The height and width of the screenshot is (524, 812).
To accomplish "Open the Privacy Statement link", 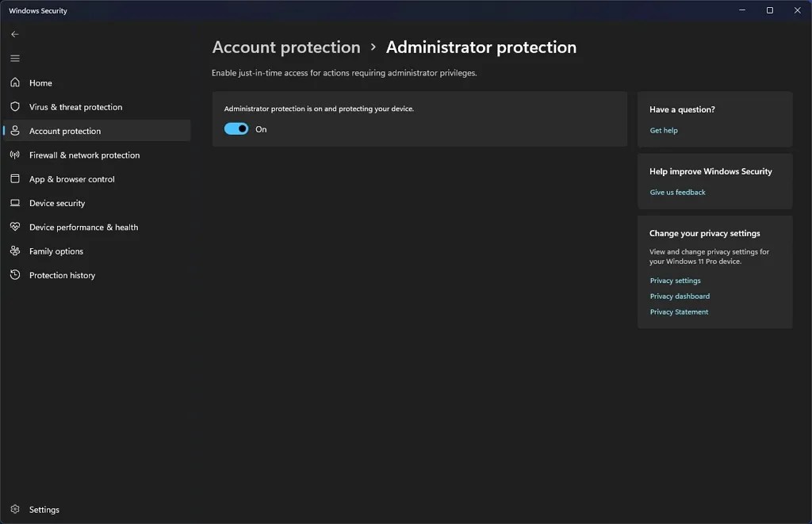I will click(x=679, y=312).
